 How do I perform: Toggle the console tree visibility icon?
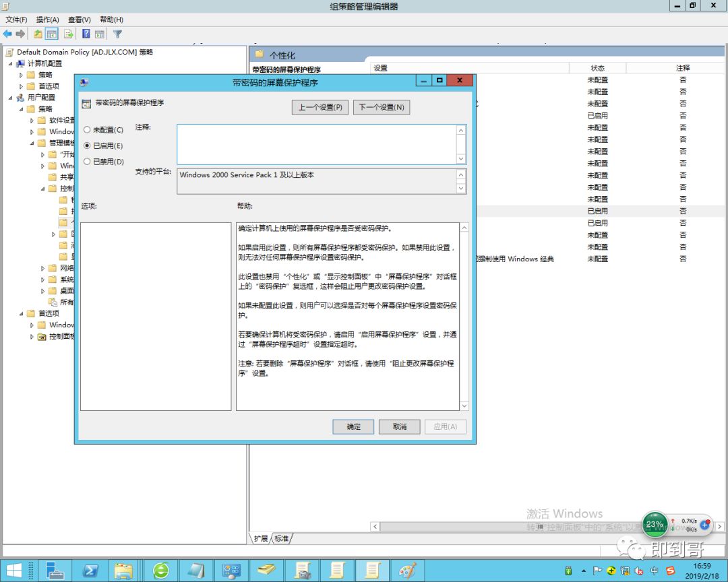pos(53,34)
